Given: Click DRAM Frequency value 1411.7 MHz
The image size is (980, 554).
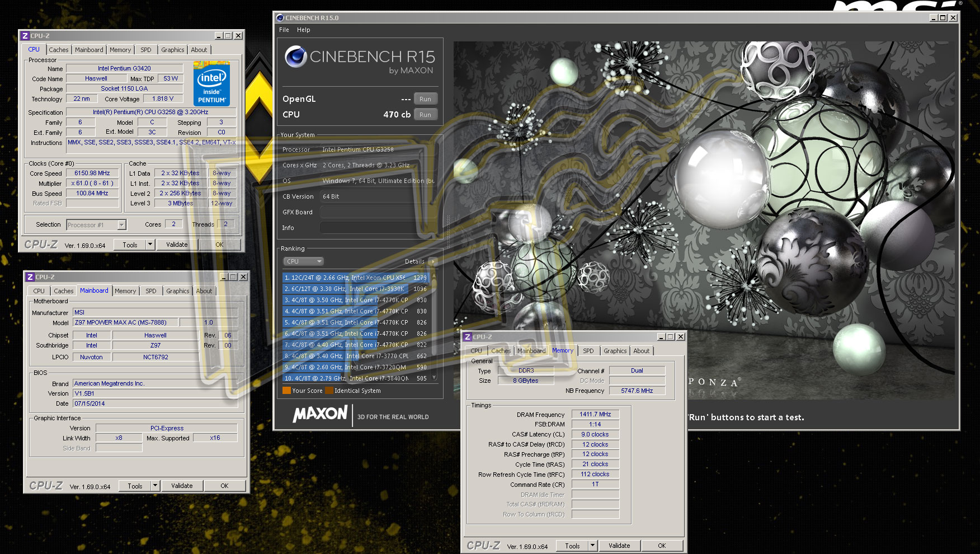Looking at the screenshot, I should tap(595, 415).
